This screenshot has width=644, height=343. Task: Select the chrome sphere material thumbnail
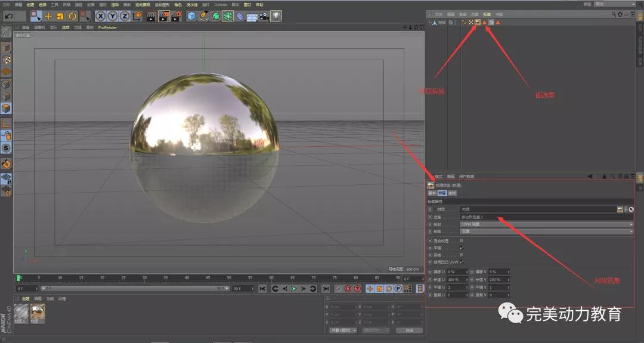tap(38, 311)
